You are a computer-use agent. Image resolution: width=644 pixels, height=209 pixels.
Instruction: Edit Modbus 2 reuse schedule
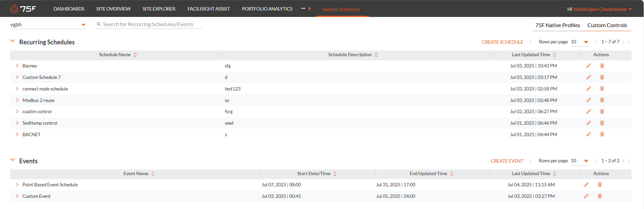[589, 100]
